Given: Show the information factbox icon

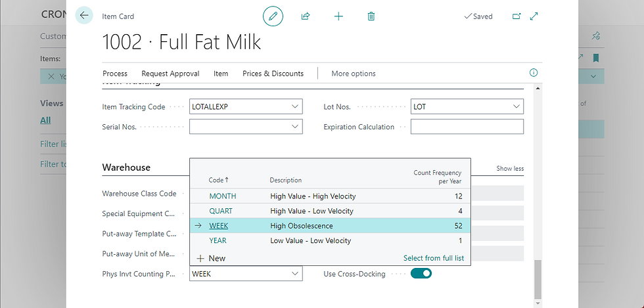Looking at the screenshot, I should point(534,73).
